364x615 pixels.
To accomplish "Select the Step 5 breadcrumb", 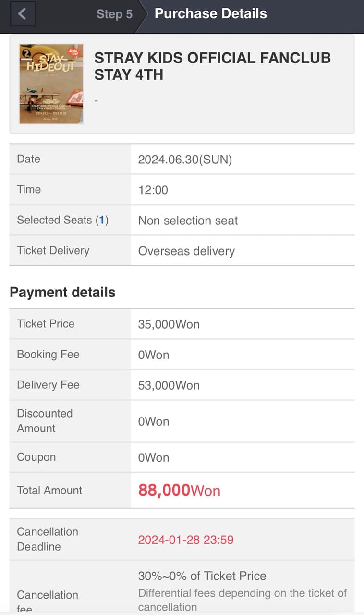I will point(114,14).
